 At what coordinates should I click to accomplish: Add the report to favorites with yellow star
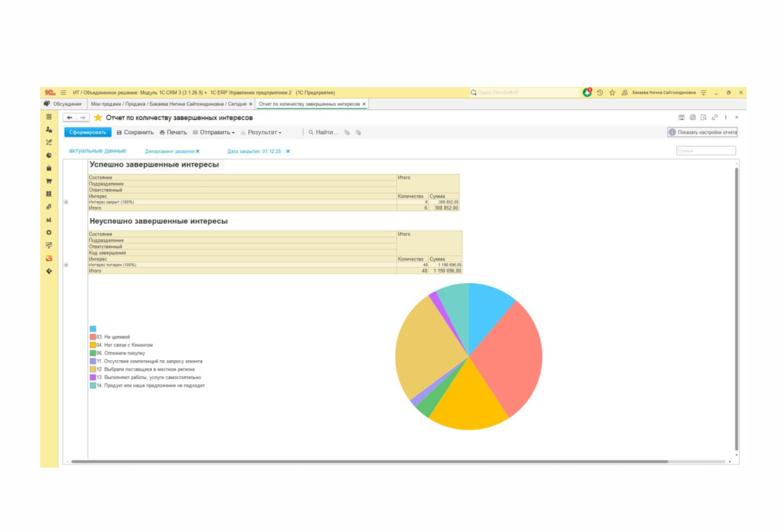coord(98,117)
